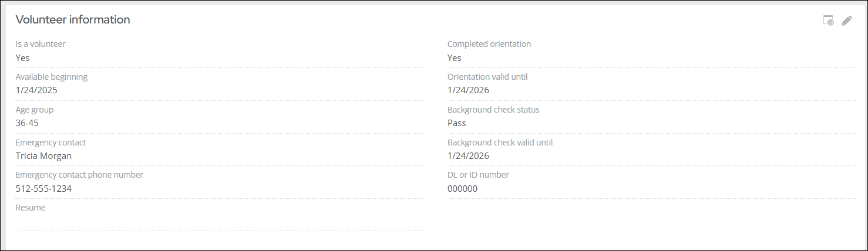
Task: Click emergency contact name Tricia Morgan
Action: tap(43, 156)
